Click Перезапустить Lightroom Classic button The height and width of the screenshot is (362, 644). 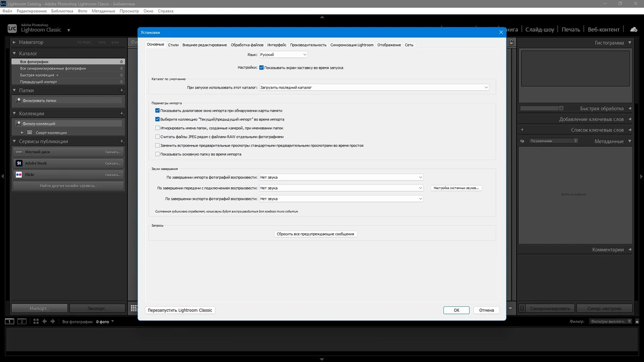coord(180,310)
